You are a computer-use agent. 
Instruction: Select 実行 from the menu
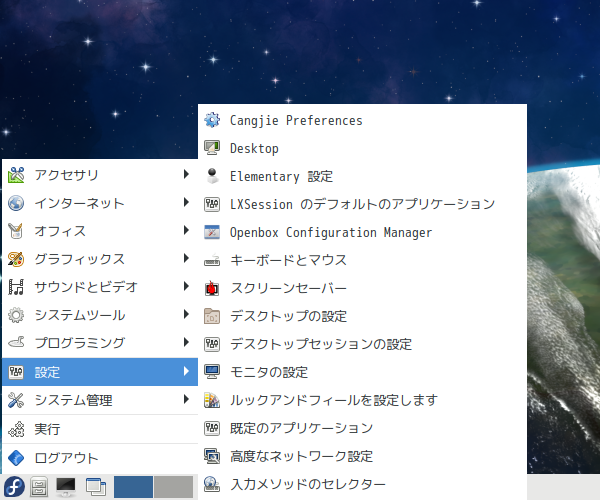[x=100, y=429]
